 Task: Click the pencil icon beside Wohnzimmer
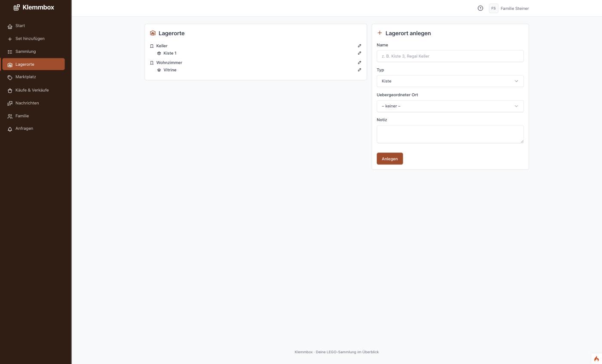[359, 62]
